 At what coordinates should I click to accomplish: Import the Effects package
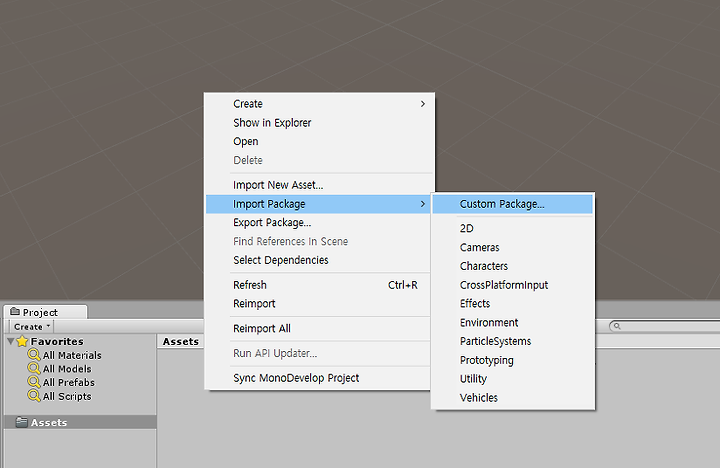[512, 304]
